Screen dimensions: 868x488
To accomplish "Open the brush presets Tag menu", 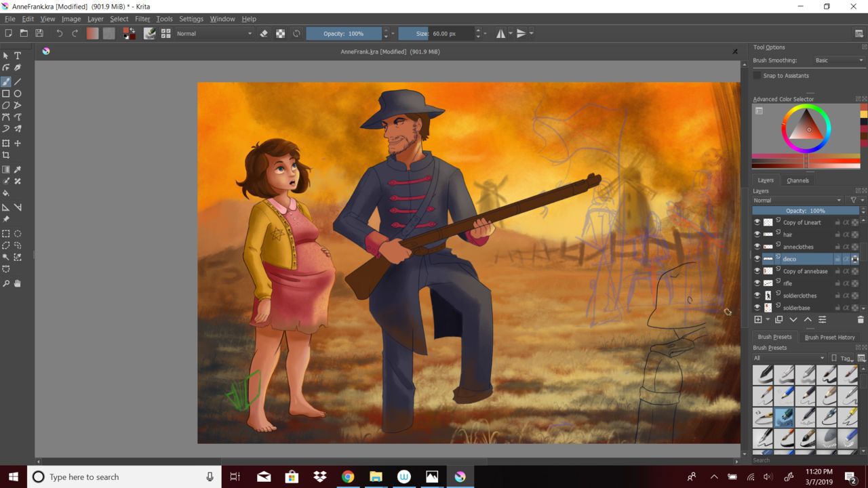I will pos(847,358).
